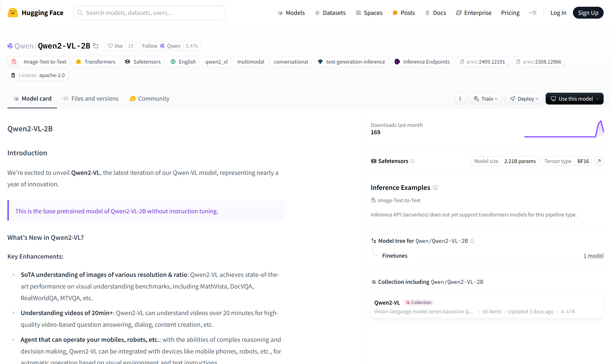Open the 1 model finetunes link
Viewport: 611px width, 364px height.
click(x=593, y=256)
